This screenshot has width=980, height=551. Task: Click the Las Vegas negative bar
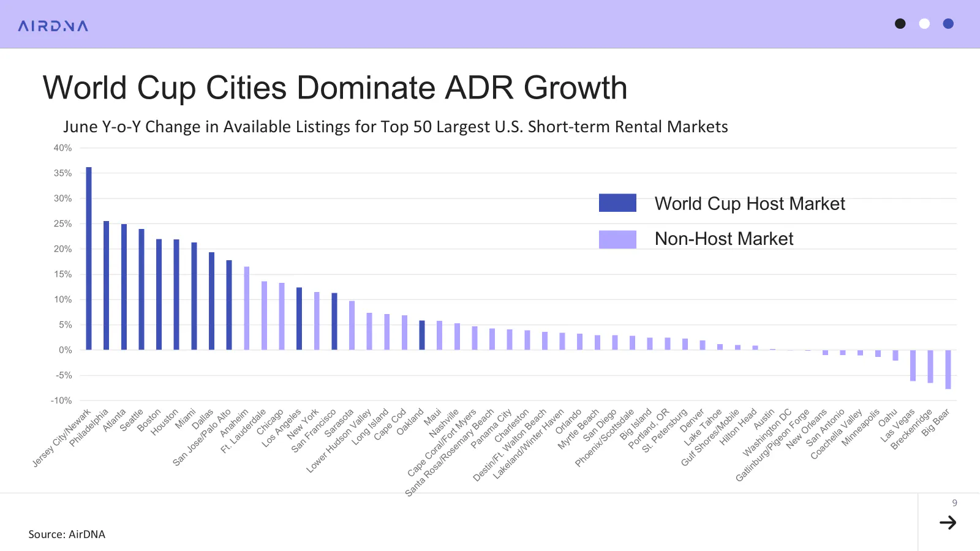913,365
